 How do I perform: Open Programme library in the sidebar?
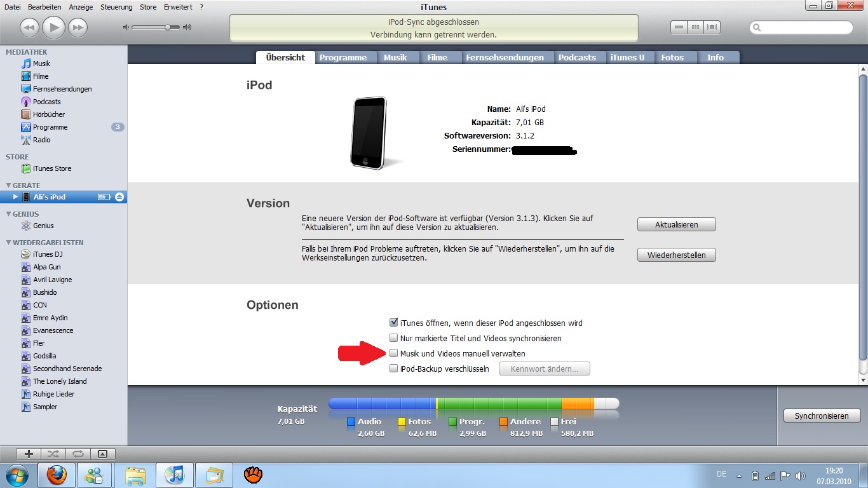click(44, 127)
